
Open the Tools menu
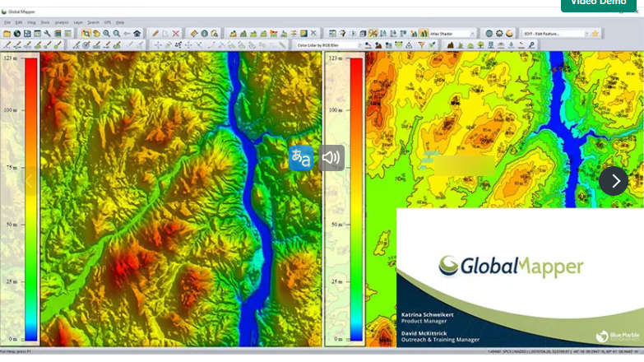point(45,22)
